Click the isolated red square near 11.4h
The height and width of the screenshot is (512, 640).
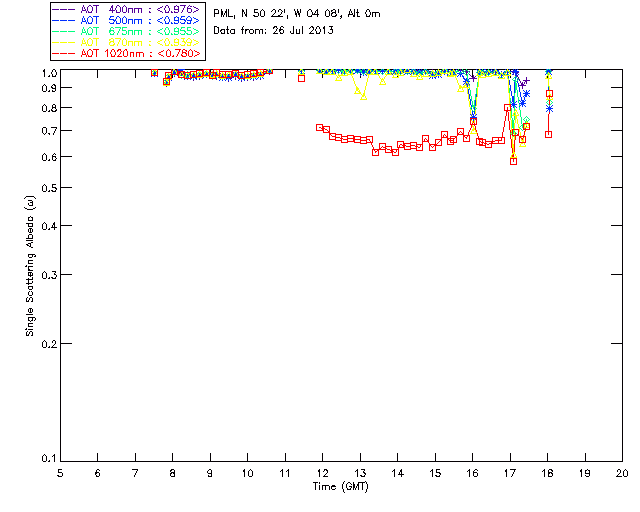point(301,78)
